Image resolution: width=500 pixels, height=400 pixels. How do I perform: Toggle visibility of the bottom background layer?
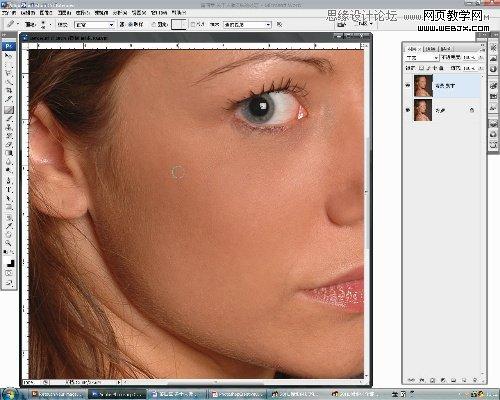(x=408, y=110)
